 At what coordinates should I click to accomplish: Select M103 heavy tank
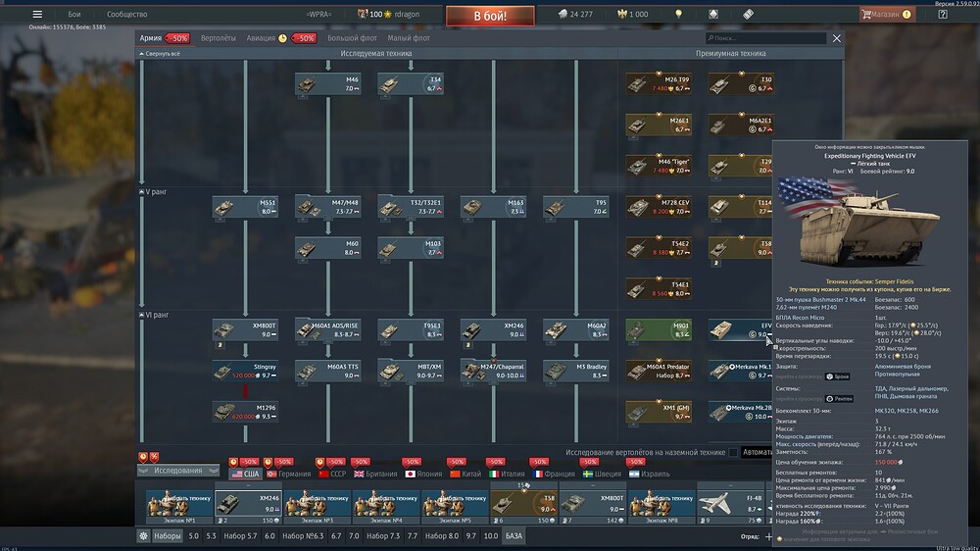[x=410, y=248]
